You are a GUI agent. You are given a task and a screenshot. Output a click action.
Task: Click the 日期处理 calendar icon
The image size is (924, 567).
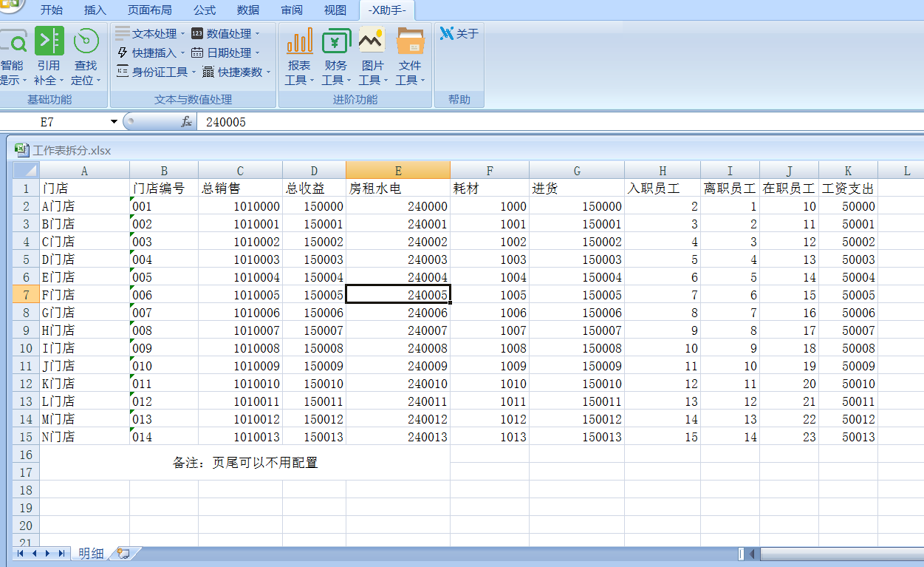pyautogui.click(x=197, y=52)
